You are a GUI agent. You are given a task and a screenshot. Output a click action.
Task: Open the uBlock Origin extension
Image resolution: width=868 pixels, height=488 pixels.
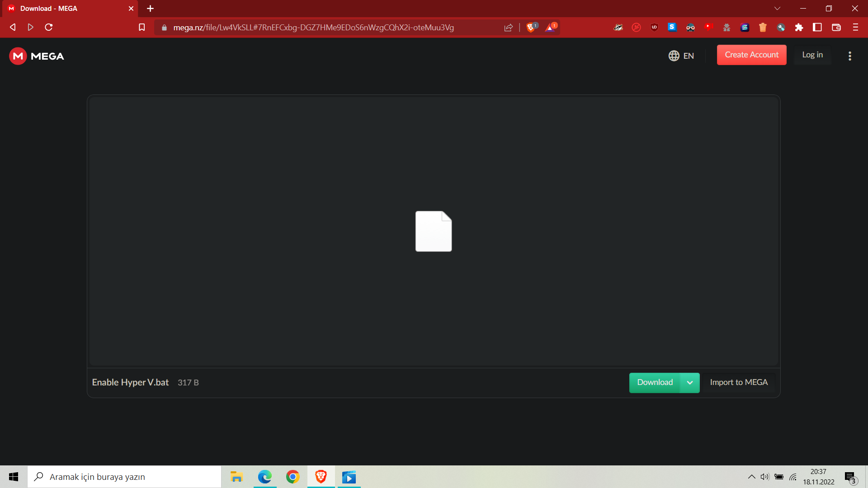coord(654,28)
